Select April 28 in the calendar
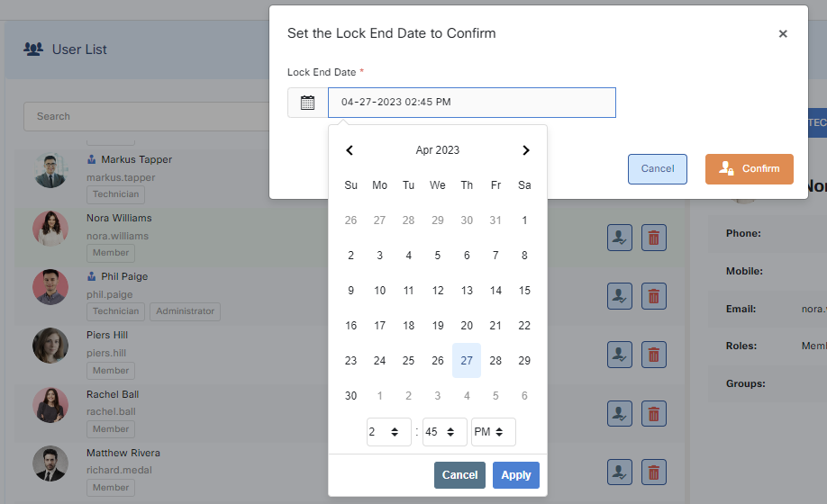The image size is (827, 504). click(x=495, y=361)
